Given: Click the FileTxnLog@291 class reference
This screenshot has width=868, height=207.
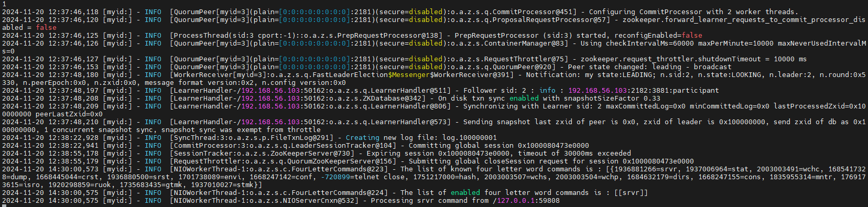Looking at the screenshot, I should point(303,137).
